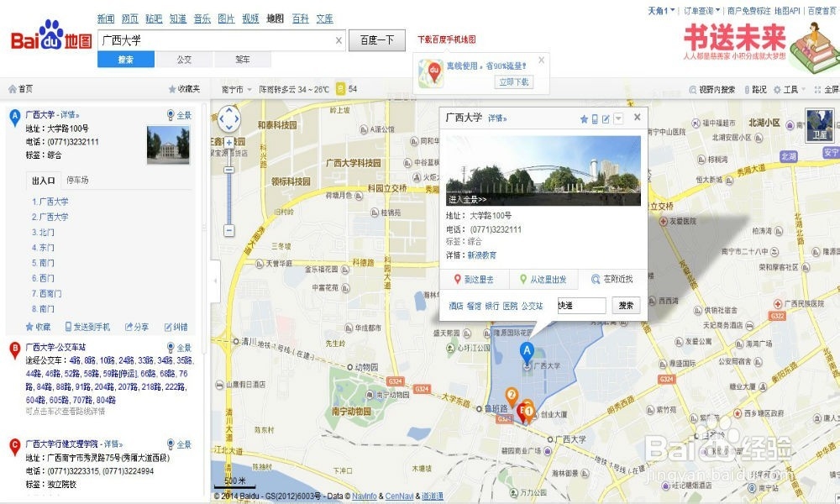Open the 地图API link
This screenshot has width=840, height=504.
click(x=788, y=11)
